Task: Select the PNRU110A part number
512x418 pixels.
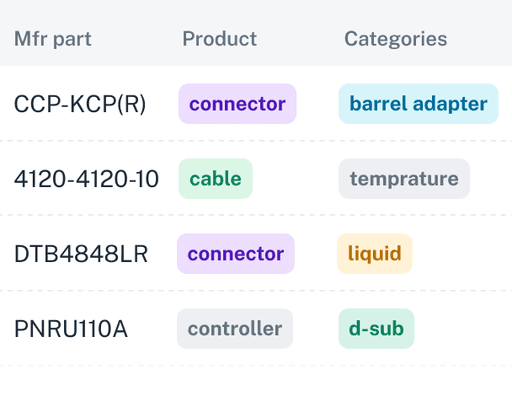Action: 71,329
